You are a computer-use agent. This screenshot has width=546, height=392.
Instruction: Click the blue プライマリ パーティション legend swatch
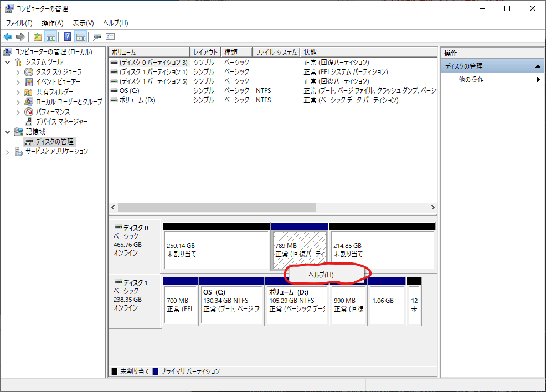pos(156,371)
